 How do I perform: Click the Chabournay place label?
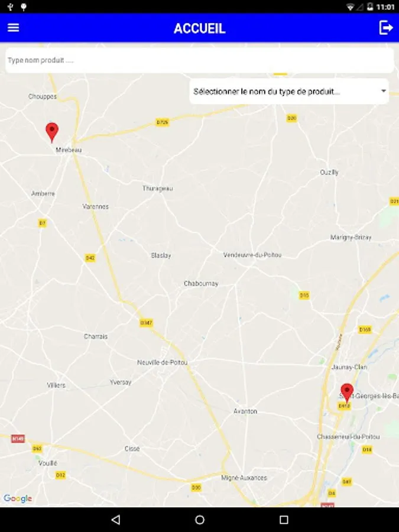coord(201,283)
